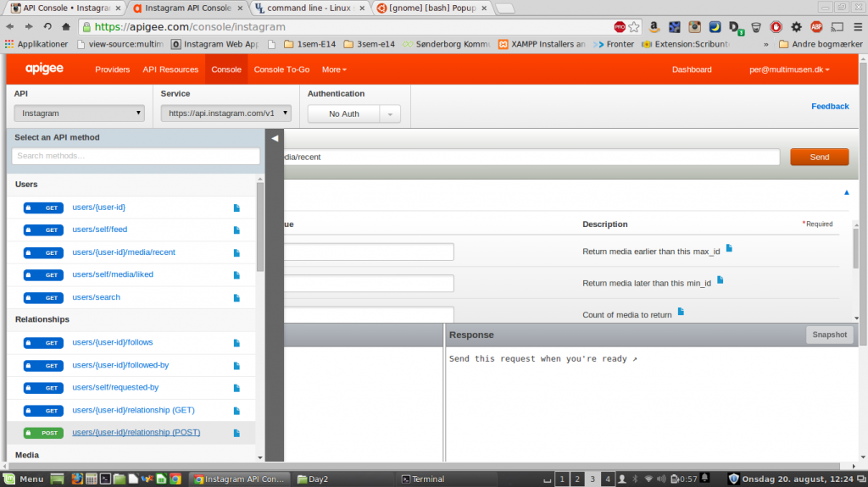Open the XAMPP Installers bookmark
Viewport: 868px width, 487px height.
click(x=542, y=44)
